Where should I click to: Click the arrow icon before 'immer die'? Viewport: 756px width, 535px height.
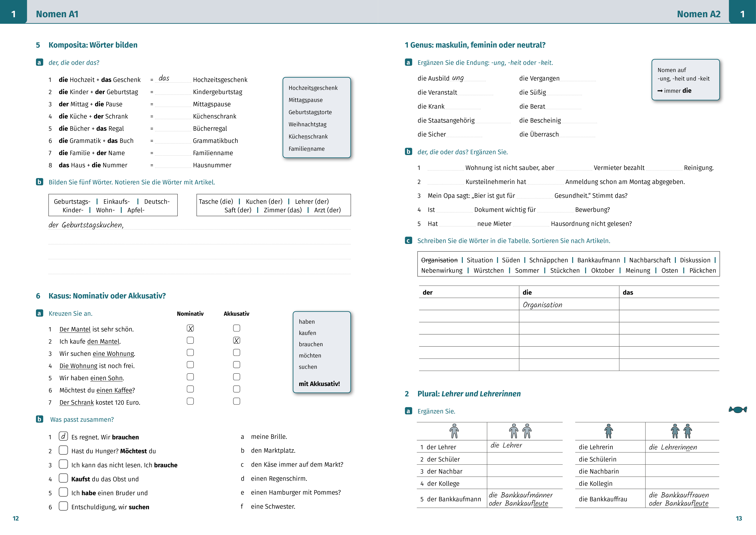point(660,91)
